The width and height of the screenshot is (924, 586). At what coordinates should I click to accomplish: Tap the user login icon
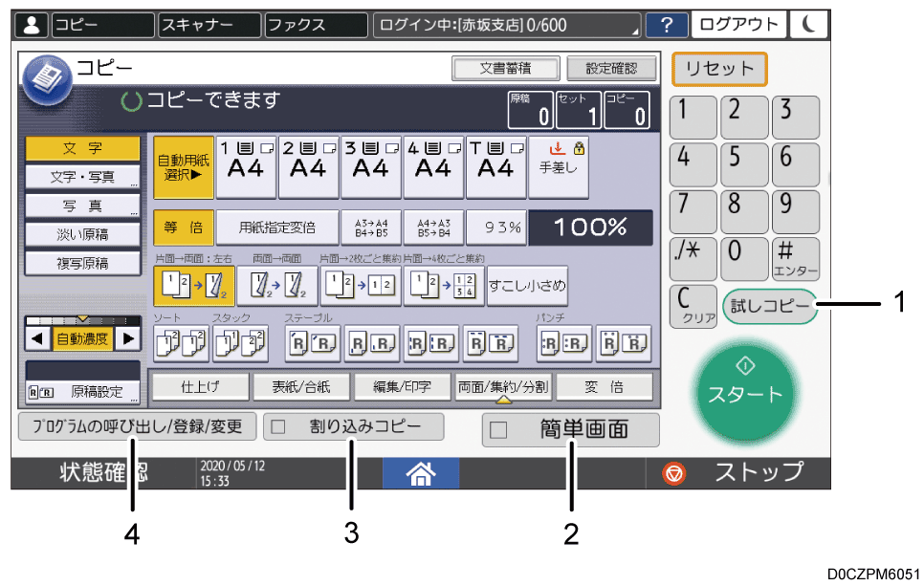tap(32, 25)
